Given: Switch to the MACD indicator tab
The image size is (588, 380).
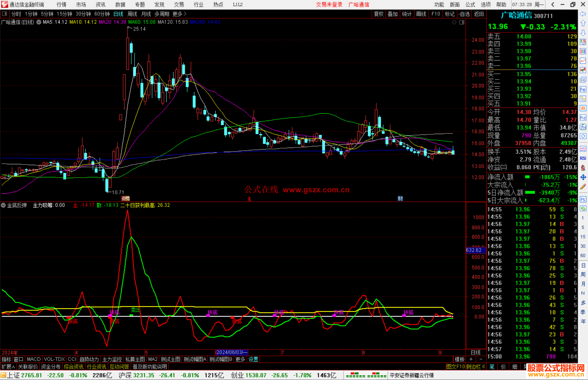Looking at the screenshot, I should coord(33,359).
